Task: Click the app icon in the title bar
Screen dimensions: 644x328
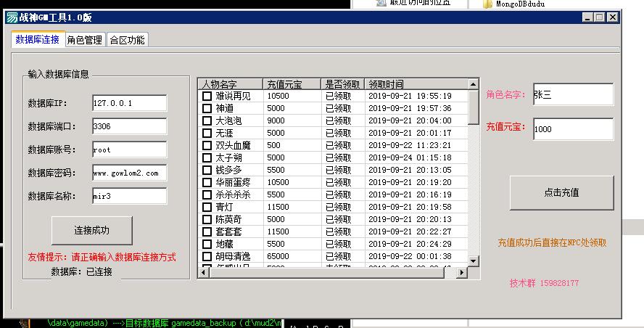Action: [12, 18]
